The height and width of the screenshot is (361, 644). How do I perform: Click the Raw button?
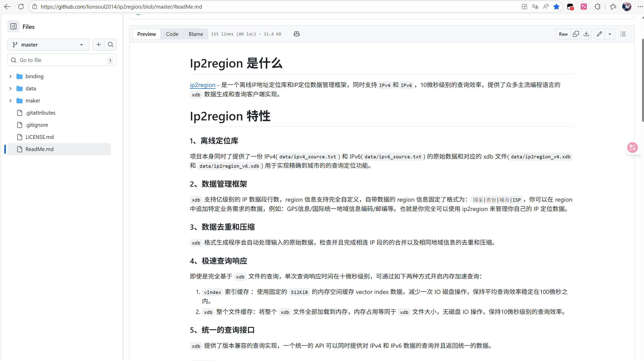(563, 34)
